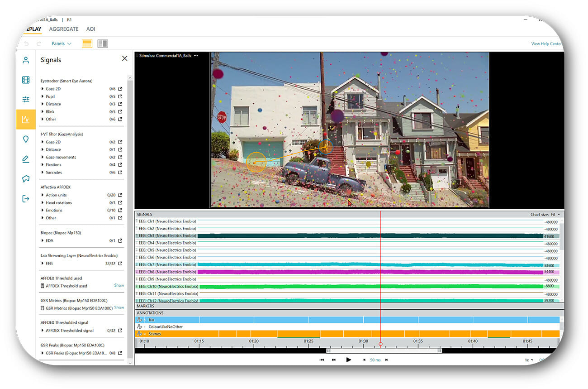Pop out the EDA signal in new window
The width and height of the screenshot is (588, 389).
pyautogui.click(x=120, y=240)
